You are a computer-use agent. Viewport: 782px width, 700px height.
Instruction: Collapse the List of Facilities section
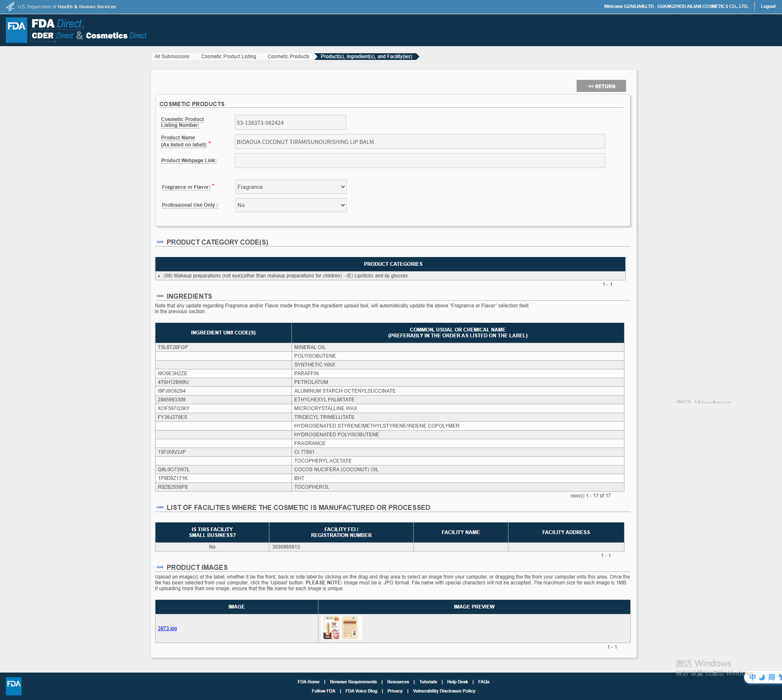pos(160,507)
